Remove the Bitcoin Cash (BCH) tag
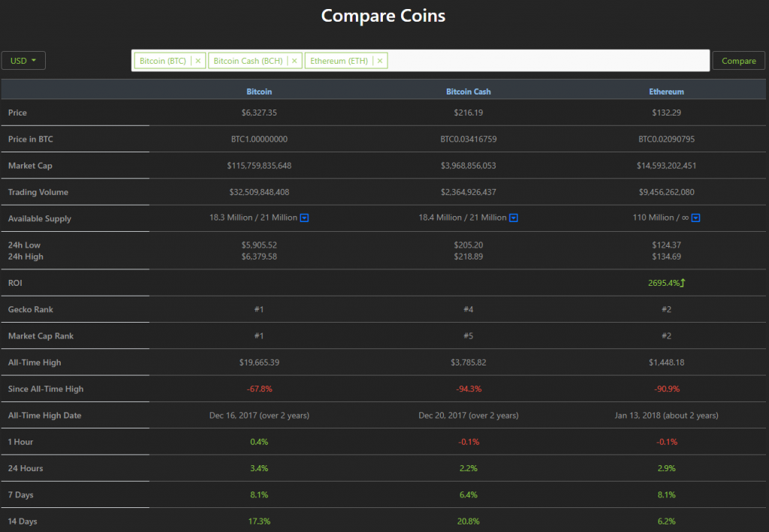The width and height of the screenshot is (769, 532). 294,60
